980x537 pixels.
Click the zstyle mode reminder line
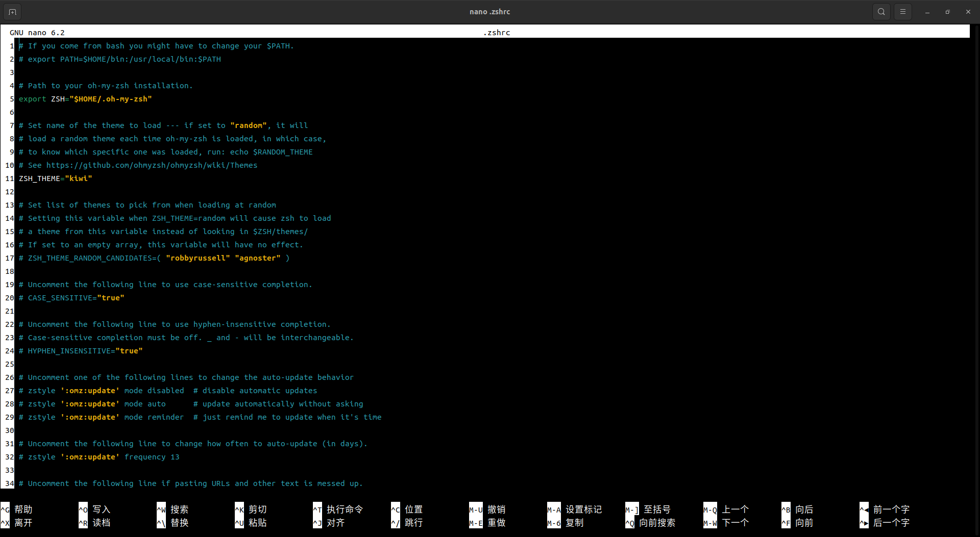click(x=200, y=417)
